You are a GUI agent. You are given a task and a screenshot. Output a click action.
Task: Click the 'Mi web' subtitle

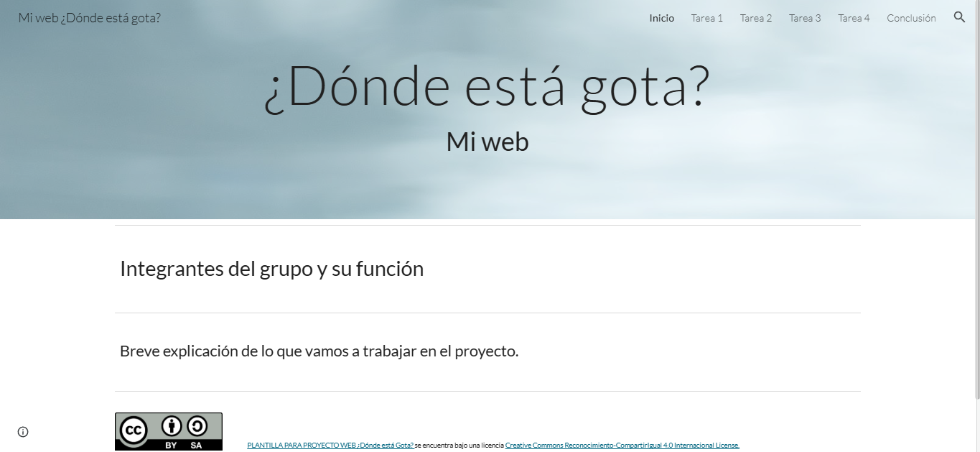coord(487,142)
